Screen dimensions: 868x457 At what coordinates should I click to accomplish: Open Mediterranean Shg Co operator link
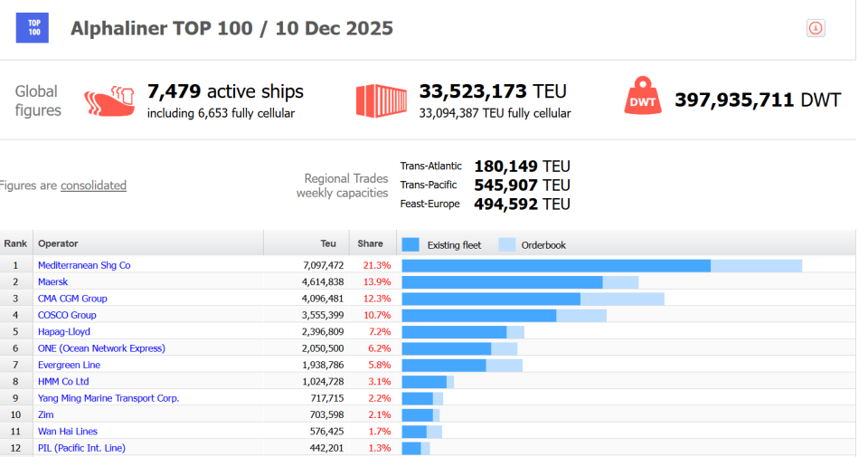(x=84, y=265)
